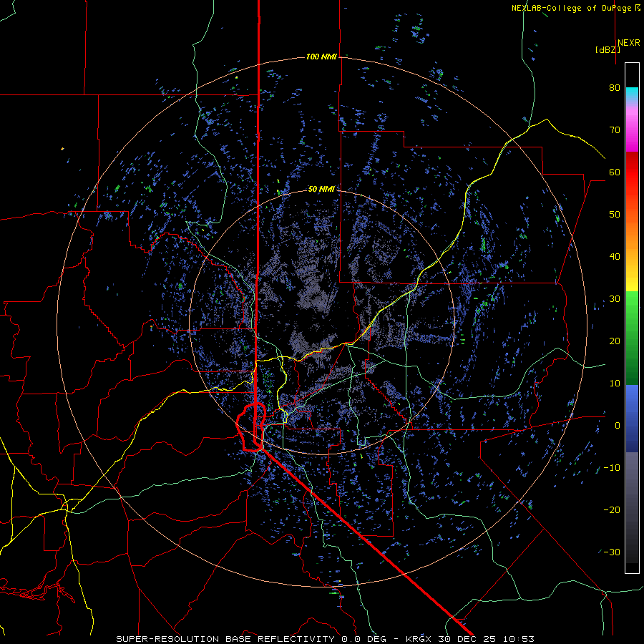The width and height of the screenshot is (644, 644).
Task: Click the 70 value on the dBZ scale
Action: 615,130
